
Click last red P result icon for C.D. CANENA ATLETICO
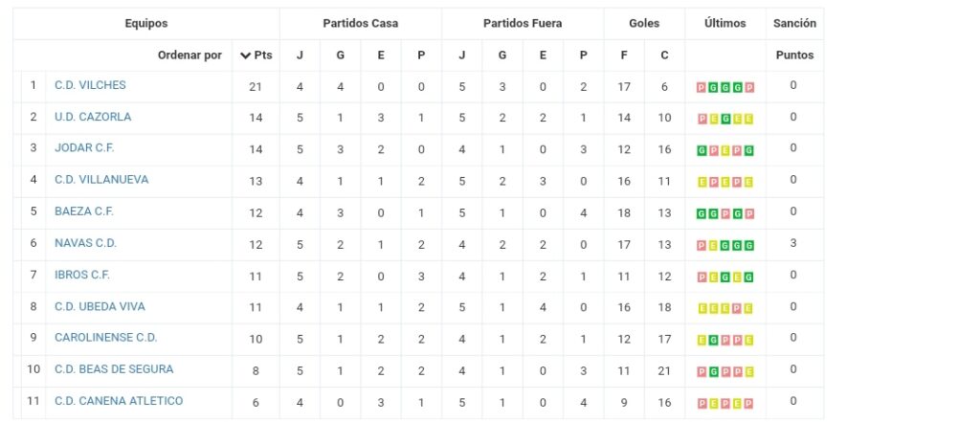748,404
